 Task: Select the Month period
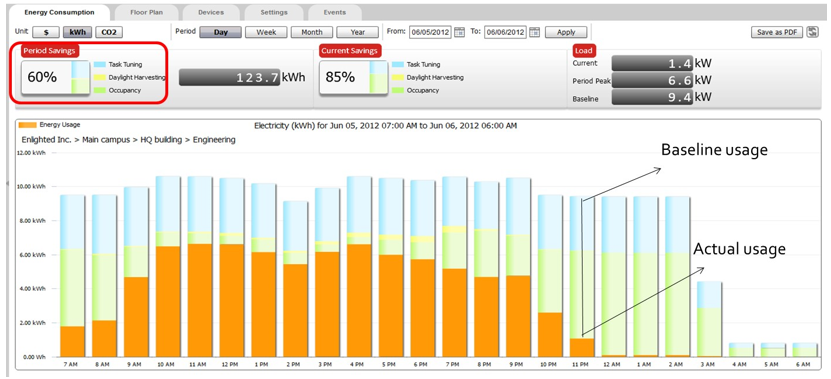click(x=312, y=32)
